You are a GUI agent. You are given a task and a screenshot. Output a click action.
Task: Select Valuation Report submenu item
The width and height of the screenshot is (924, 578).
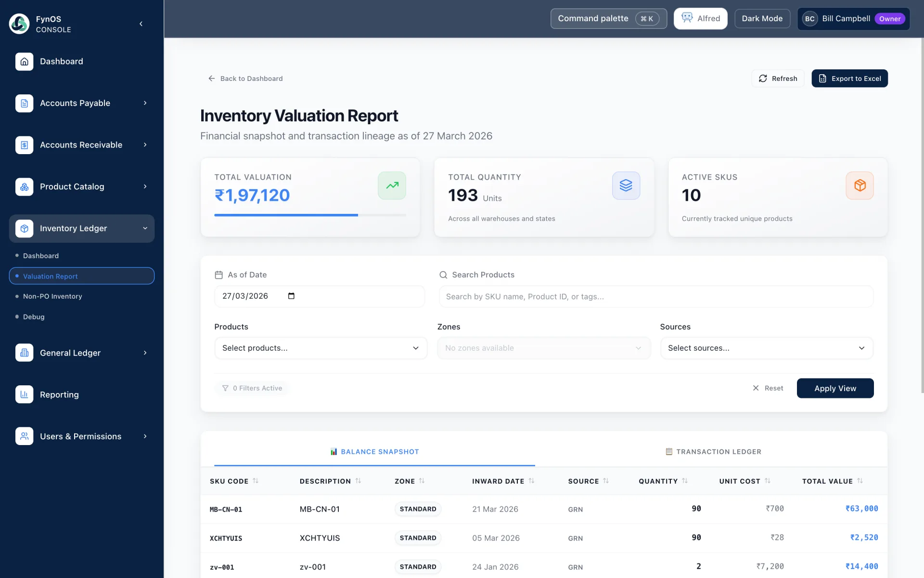pos(82,276)
